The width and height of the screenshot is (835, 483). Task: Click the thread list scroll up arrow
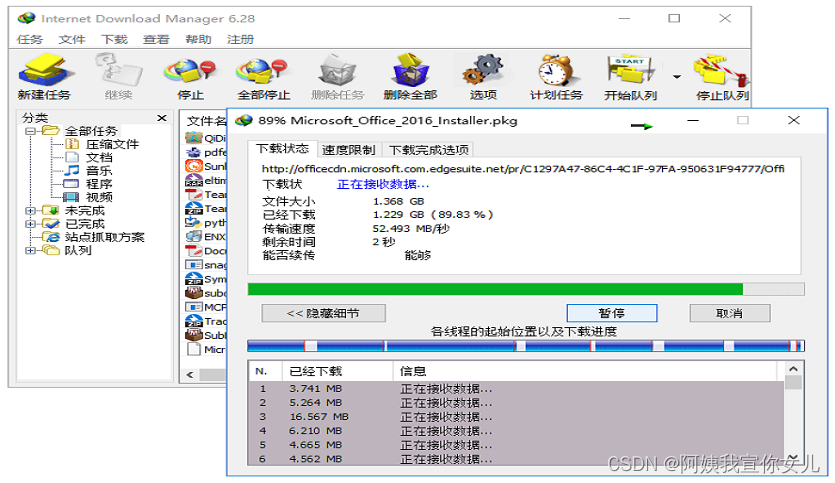click(793, 369)
